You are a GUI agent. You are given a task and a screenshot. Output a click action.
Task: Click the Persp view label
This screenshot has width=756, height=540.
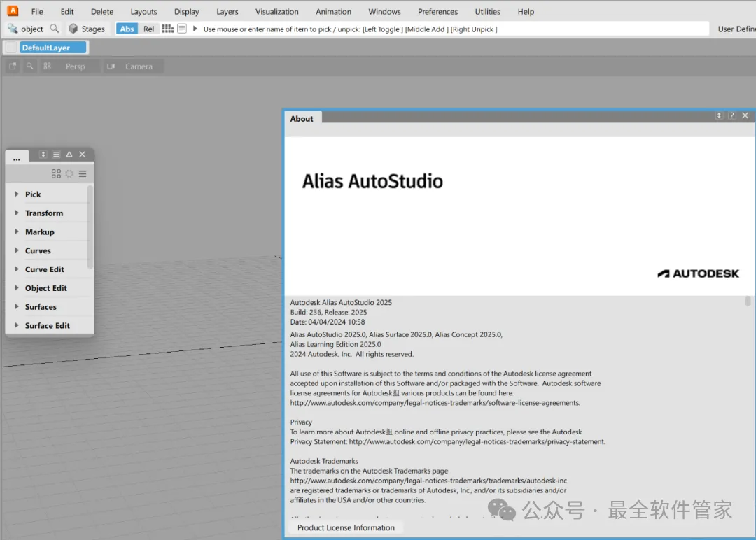(x=75, y=66)
